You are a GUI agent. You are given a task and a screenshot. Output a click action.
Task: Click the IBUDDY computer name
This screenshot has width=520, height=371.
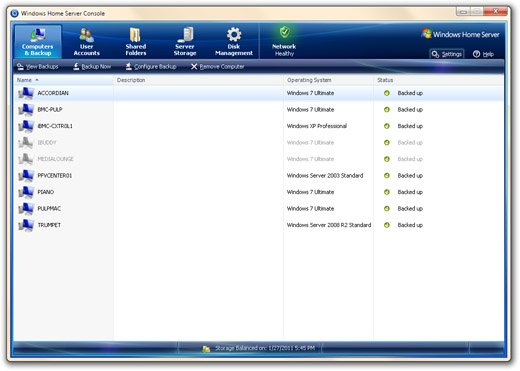coord(47,142)
